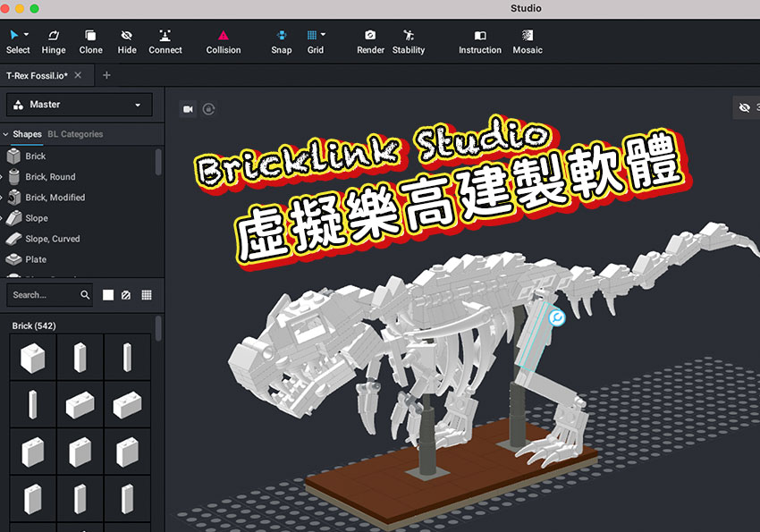The height and width of the screenshot is (532, 760).
Task: Activate the Select tool
Action: [x=18, y=42]
